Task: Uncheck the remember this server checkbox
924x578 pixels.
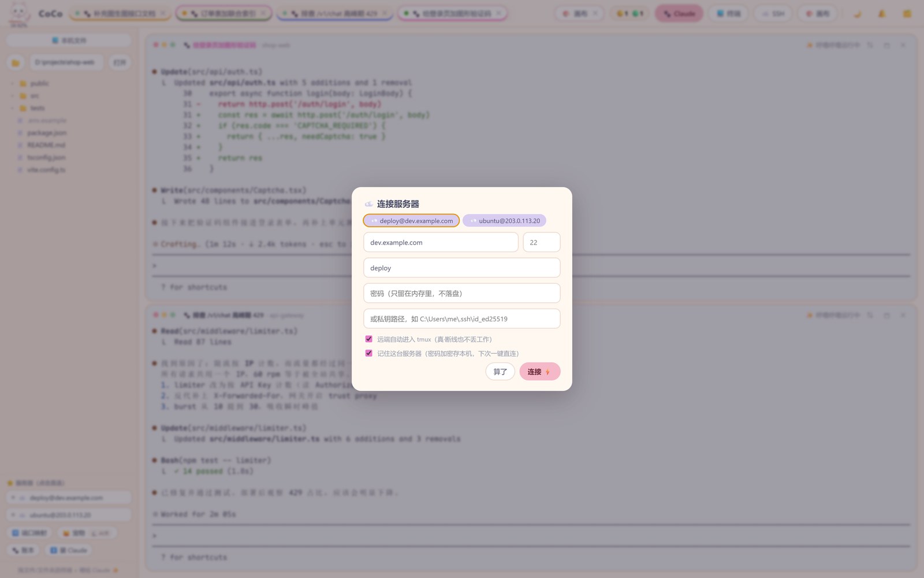Action: (x=368, y=353)
